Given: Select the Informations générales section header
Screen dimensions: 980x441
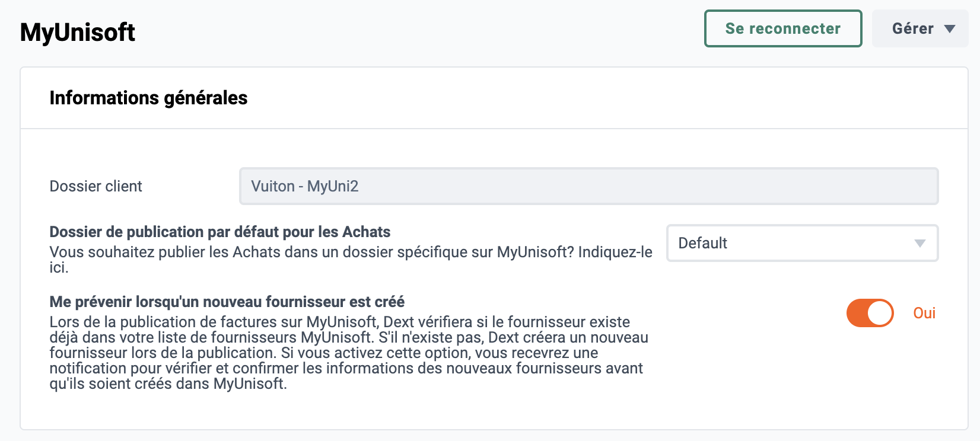Looking at the screenshot, I should coord(148,98).
